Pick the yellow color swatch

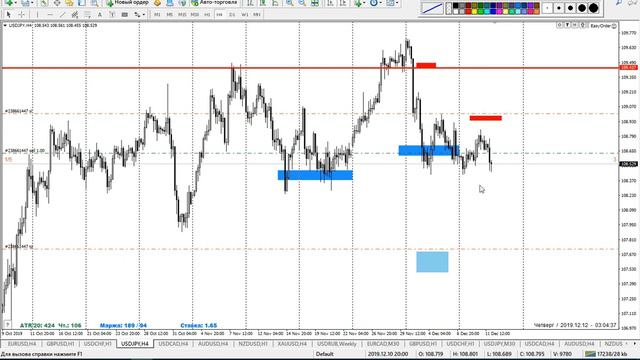point(474,11)
